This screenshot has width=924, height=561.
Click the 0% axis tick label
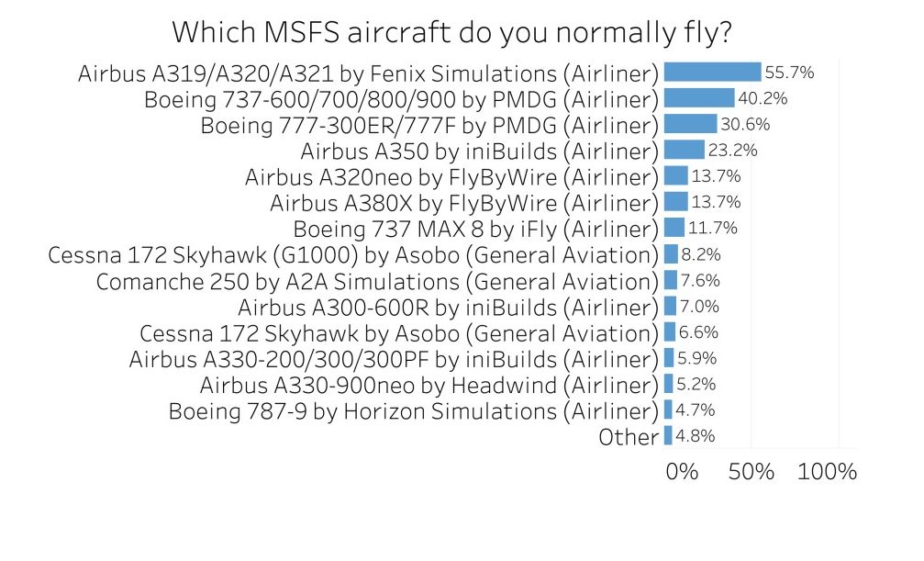[x=682, y=472]
